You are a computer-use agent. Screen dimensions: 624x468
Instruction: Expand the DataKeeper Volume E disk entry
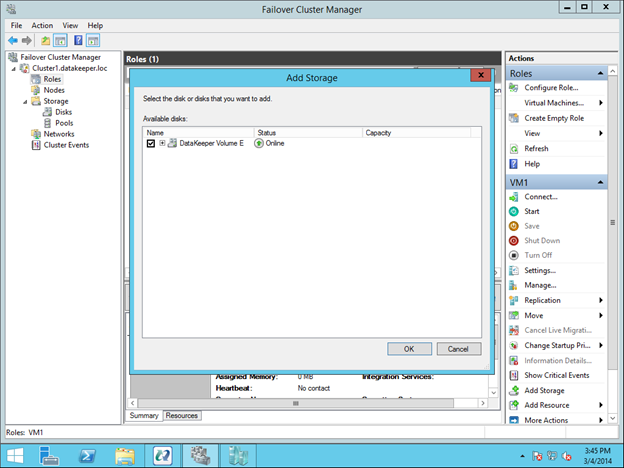(162, 144)
